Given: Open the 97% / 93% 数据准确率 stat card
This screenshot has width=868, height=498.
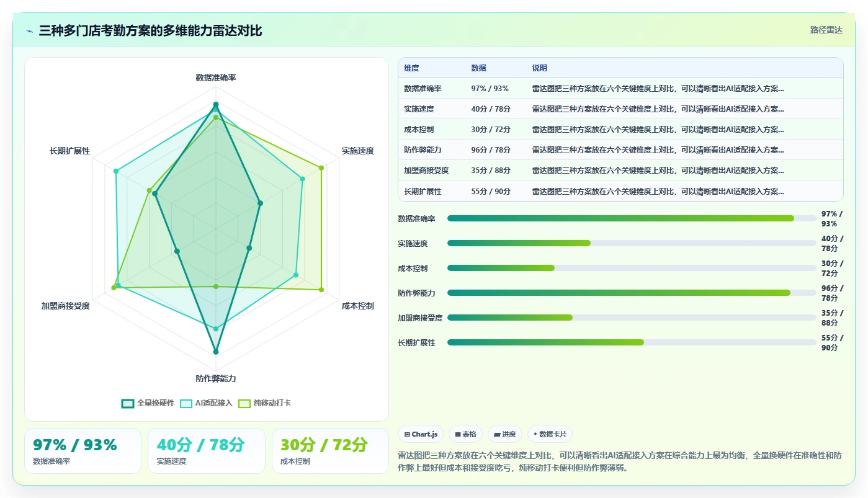Looking at the screenshot, I should pyautogui.click(x=83, y=451).
